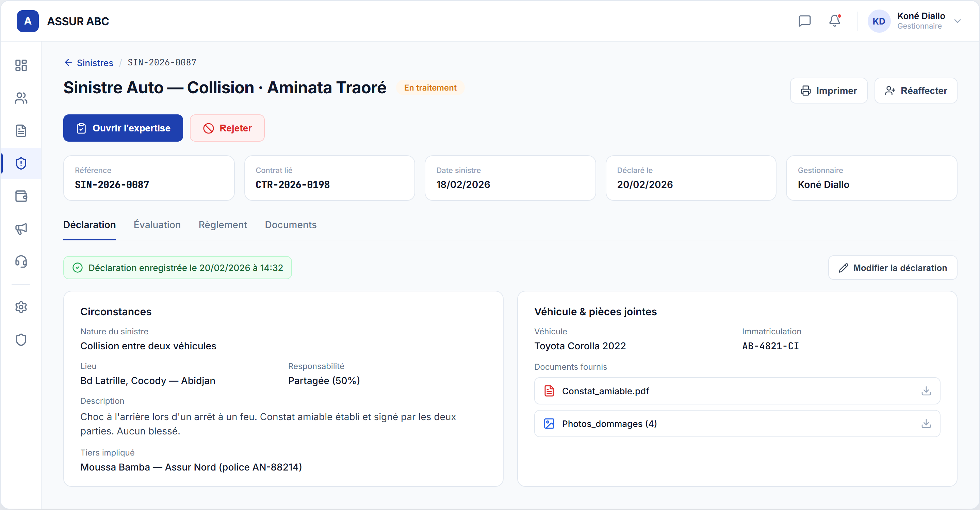Open the Constat_amiable.pdf document row

[x=737, y=391]
